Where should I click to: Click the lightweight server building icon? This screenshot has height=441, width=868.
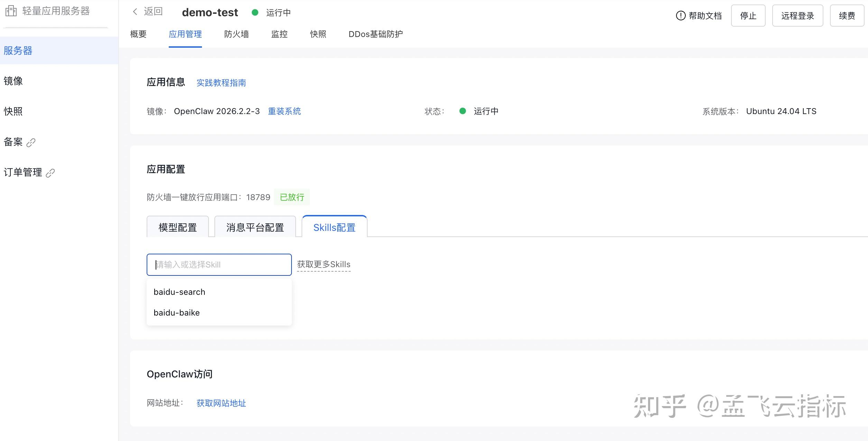pyautogui.click(x=11, y=11)
